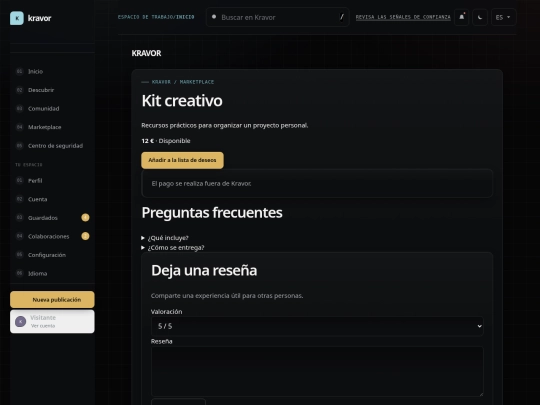This screenshot has height=405, width=540.
Task: Open Perfil in the sidebar
Action: coord(52,180)
